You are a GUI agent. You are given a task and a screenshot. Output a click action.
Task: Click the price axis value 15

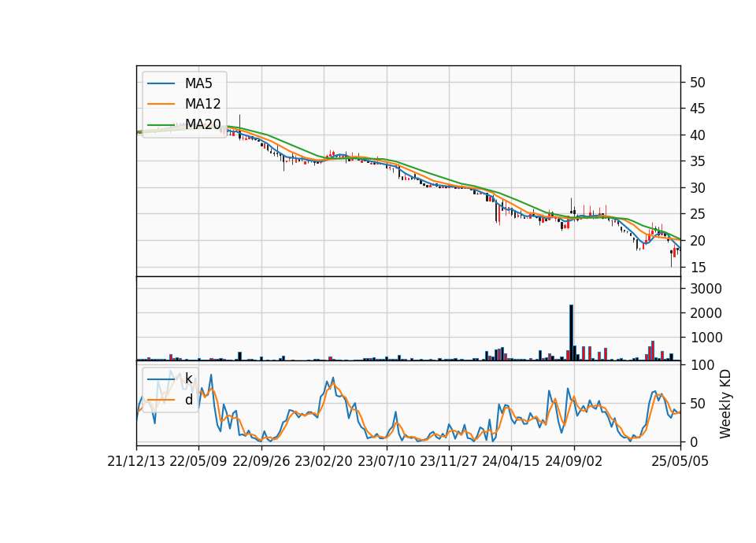(x=697, y=267)
